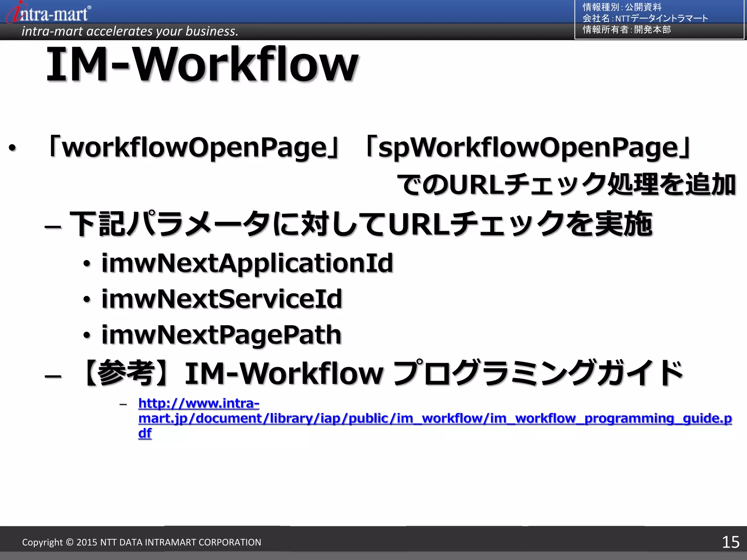This screenshot has width=747, height=560.
Task: Click the 下記パラメータに対して URL check line
Action: pos(360,223)
